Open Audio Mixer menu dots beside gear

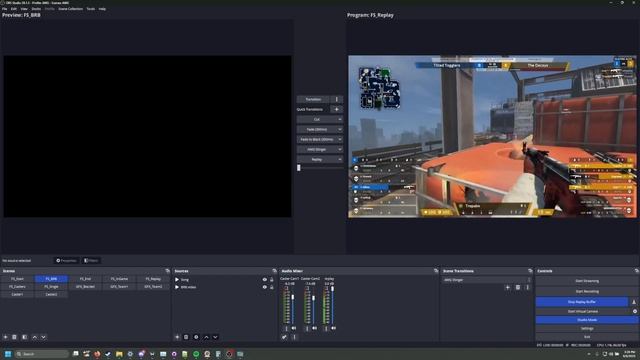coord(294,337)
